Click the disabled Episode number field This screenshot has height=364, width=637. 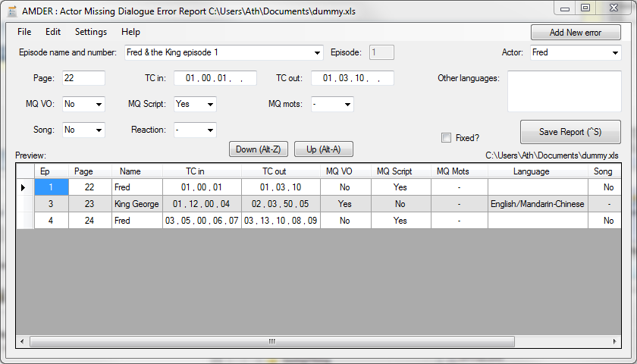[381, 52]
